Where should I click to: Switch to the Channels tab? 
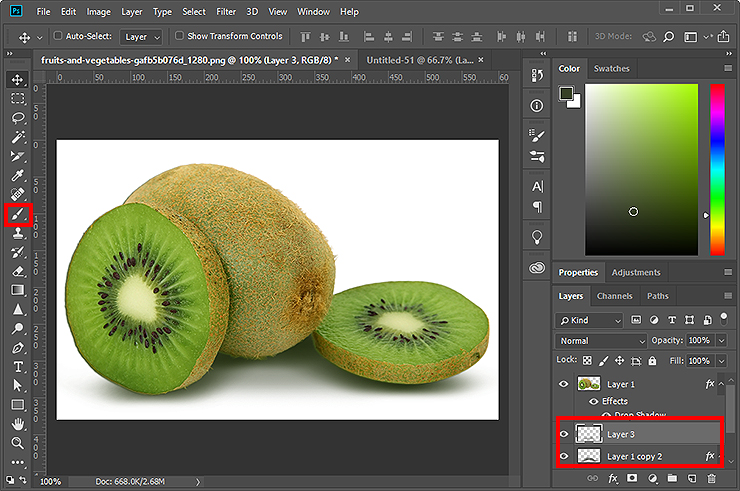(x=614, y=296)
